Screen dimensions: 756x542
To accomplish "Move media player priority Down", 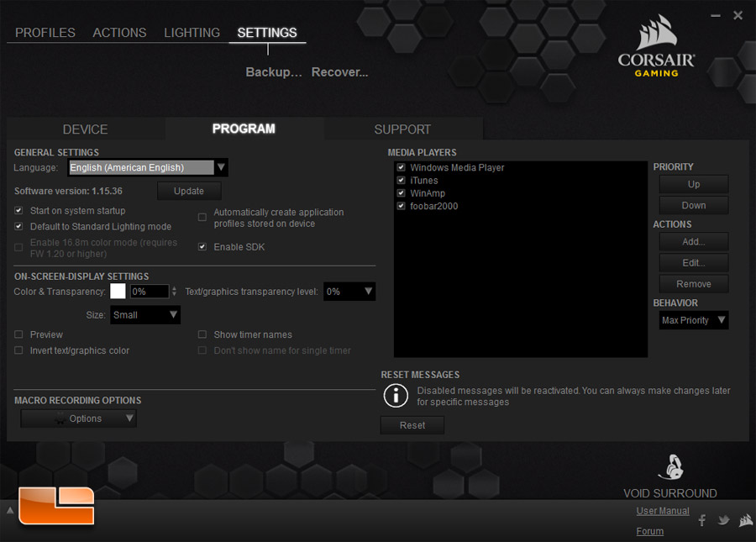I will [x=694, y=205].
